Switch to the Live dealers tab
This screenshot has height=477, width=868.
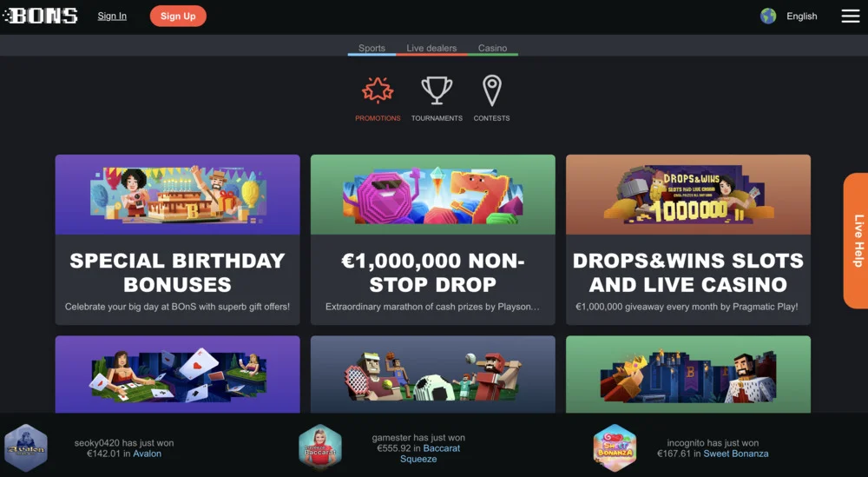coord(431,48)
